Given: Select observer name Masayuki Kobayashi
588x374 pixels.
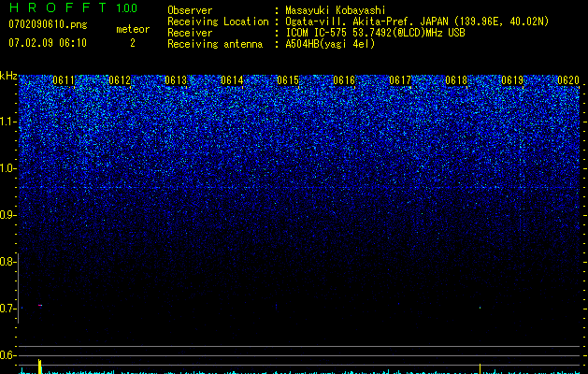Looking at the screenshot, I should point(336,10).
